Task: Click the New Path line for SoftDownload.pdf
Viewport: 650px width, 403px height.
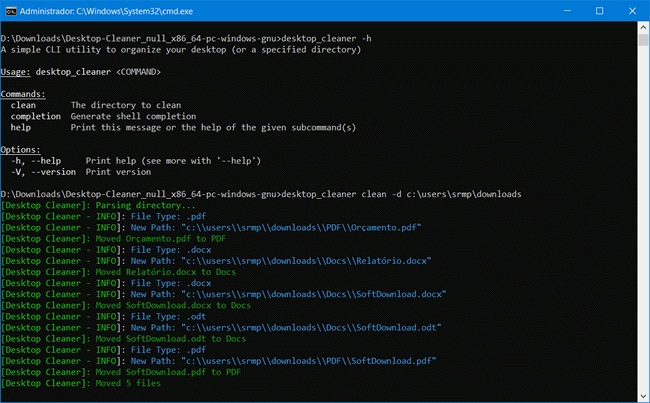Action: pyautogui.click(x=218, y=361)
